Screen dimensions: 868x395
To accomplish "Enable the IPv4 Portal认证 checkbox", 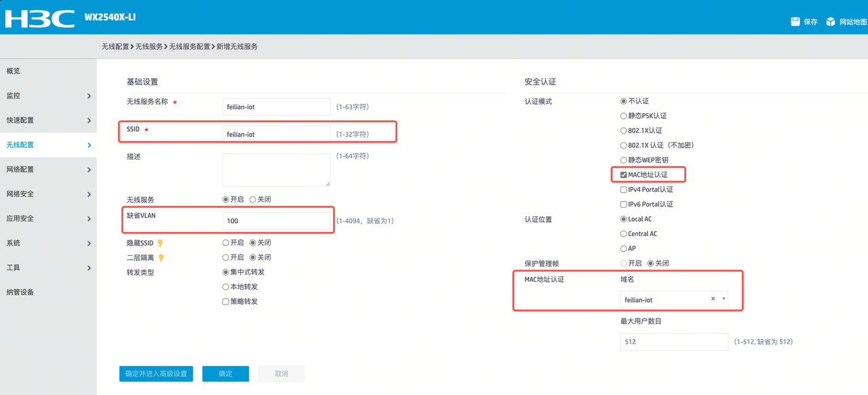I will 623,190.
